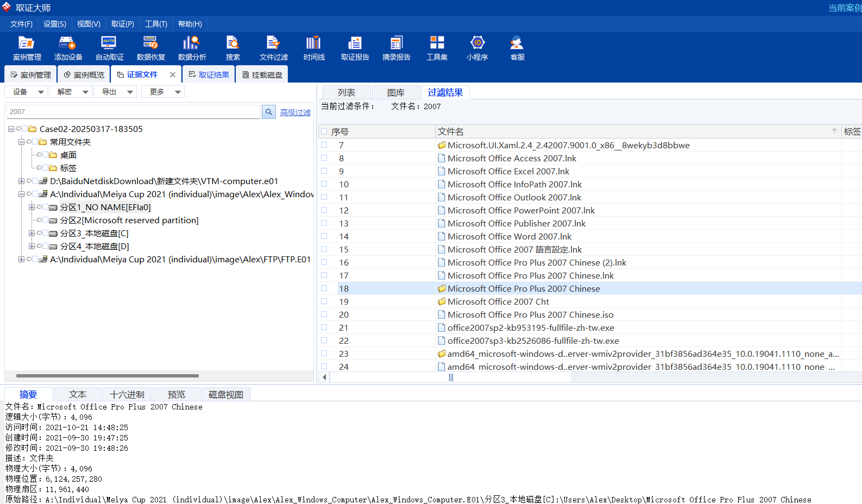Open the 搜索 tool in the toolbar
Screen dimensions: 862x504
pyautogui.click(x=233, y=48)
